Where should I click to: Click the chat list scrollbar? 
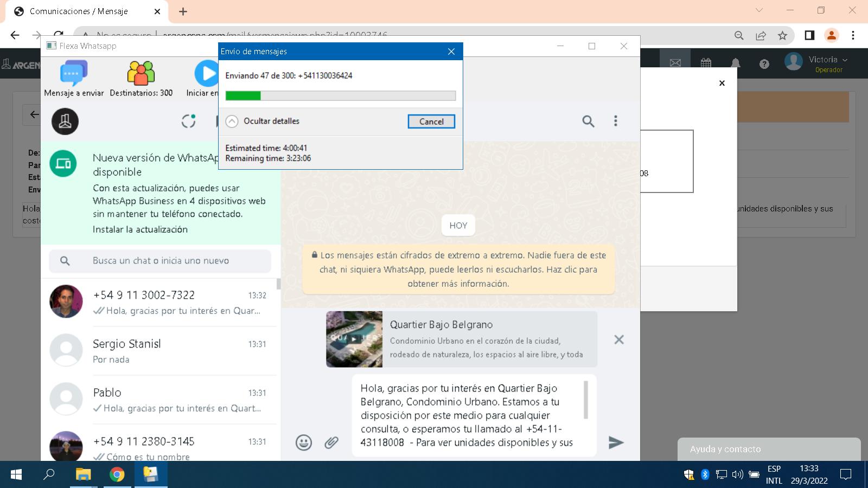pyautogui.click(x=279, y=284)
